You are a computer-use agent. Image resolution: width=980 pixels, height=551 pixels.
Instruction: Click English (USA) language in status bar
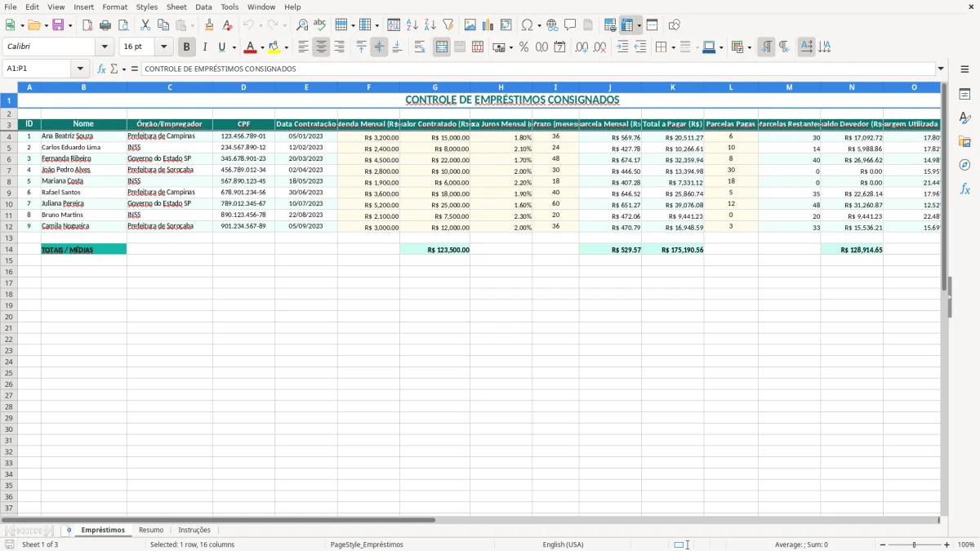click(563, 544)
